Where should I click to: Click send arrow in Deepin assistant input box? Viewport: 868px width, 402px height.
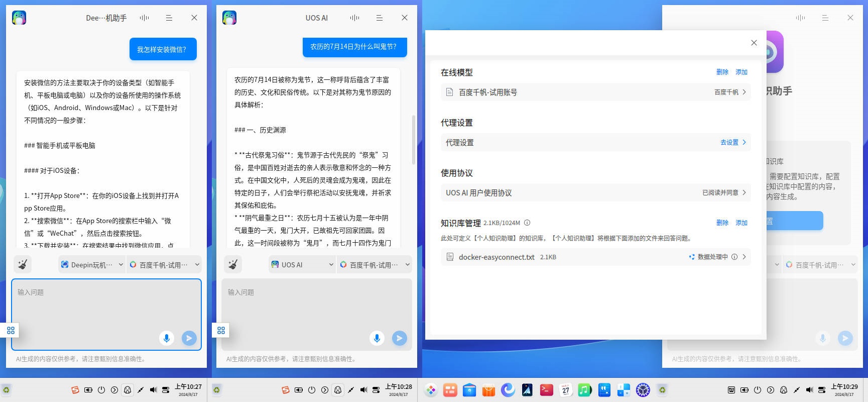[189, 338]
